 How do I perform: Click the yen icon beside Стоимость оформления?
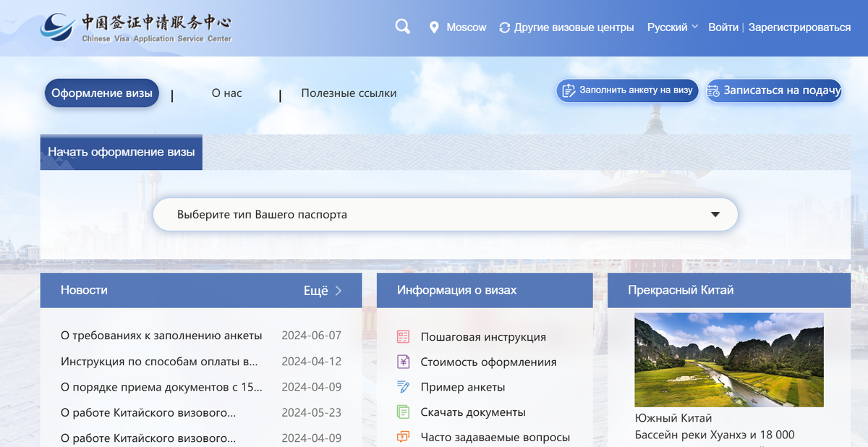click(x=404, y=362)
